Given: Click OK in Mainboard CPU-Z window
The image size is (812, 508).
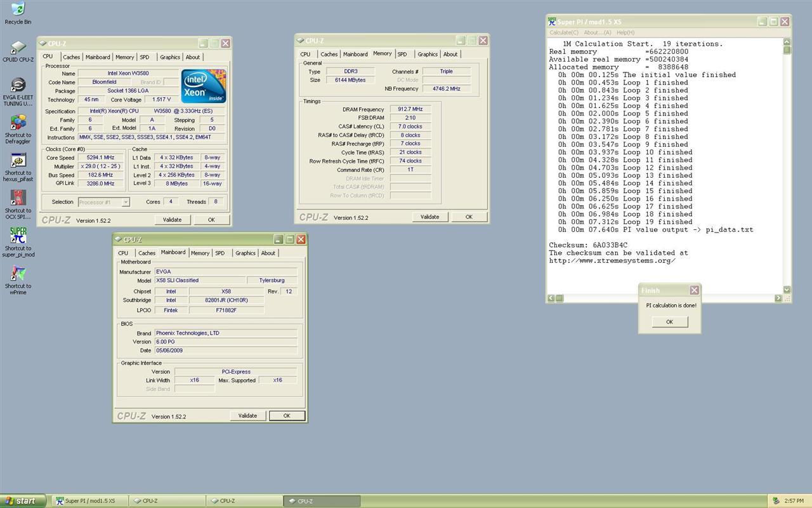Looking at the screenshot, I should pos(287,416).
